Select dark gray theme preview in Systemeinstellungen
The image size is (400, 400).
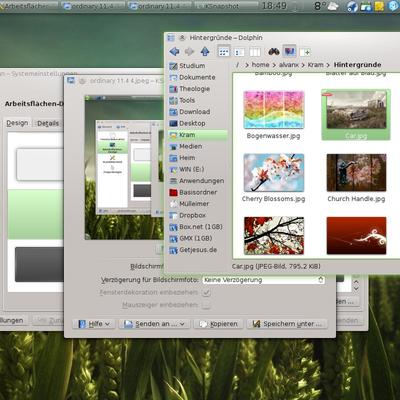coord(39,264)
